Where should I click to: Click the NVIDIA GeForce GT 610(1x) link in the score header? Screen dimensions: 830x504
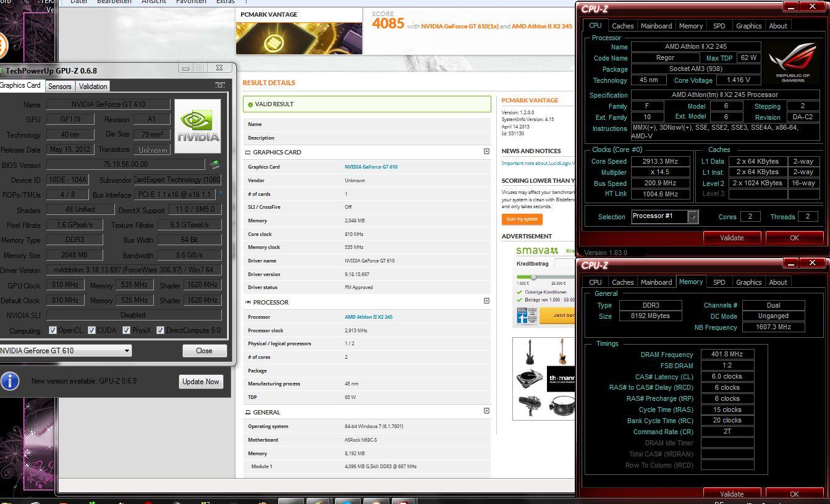pyautogui.click(x=459, y=27)
